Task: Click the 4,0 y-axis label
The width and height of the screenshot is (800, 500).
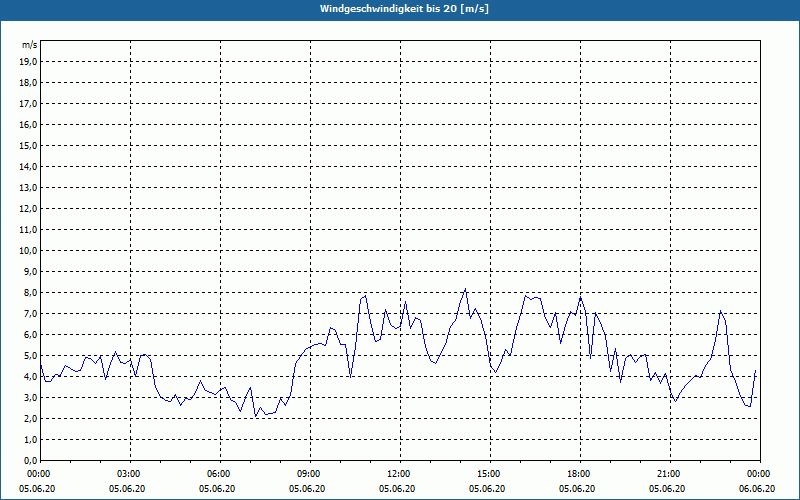Action: pos(30,377)
